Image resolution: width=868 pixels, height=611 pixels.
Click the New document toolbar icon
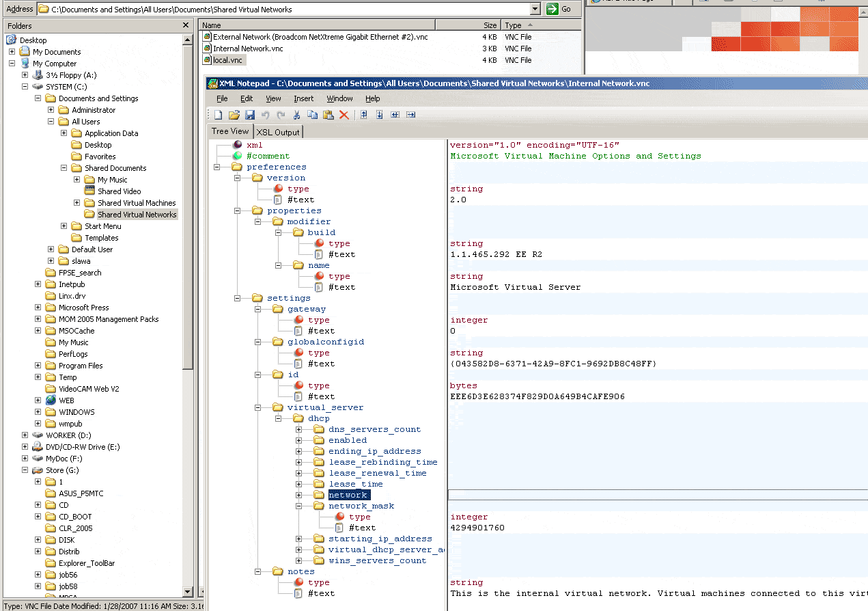coord(219,115)
